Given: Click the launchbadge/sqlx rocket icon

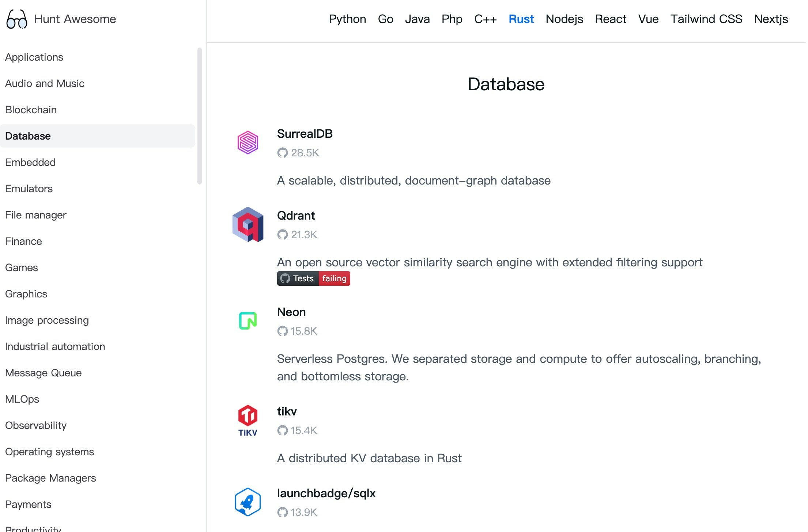Looking at the screenshot, I should click(x=248, y=502).
